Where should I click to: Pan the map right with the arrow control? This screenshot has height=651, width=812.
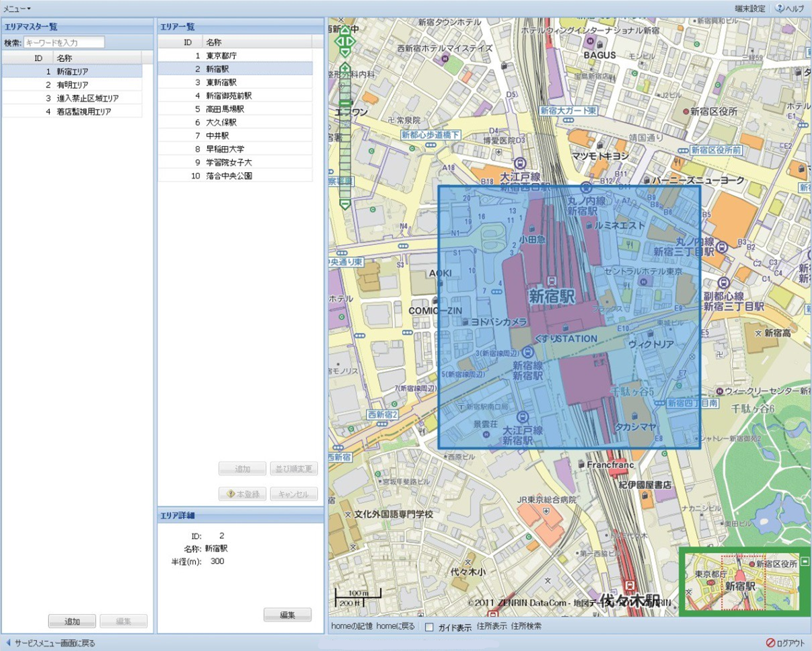click(352, 40)
